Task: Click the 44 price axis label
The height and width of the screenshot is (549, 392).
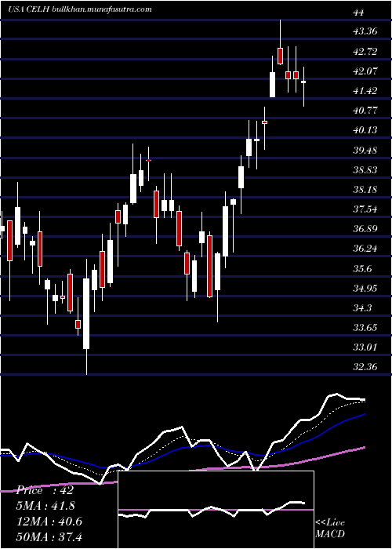Action: pyautogui.click(x=359, y=13)
